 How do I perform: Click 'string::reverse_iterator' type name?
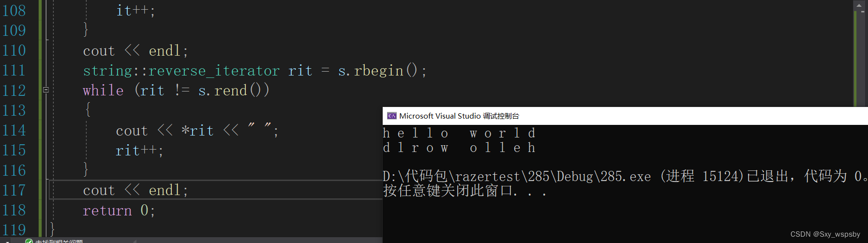point(181,71)
